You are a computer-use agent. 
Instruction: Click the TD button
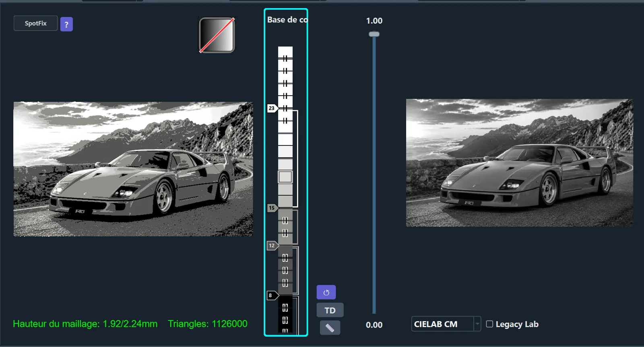click(x=330, y=310)
